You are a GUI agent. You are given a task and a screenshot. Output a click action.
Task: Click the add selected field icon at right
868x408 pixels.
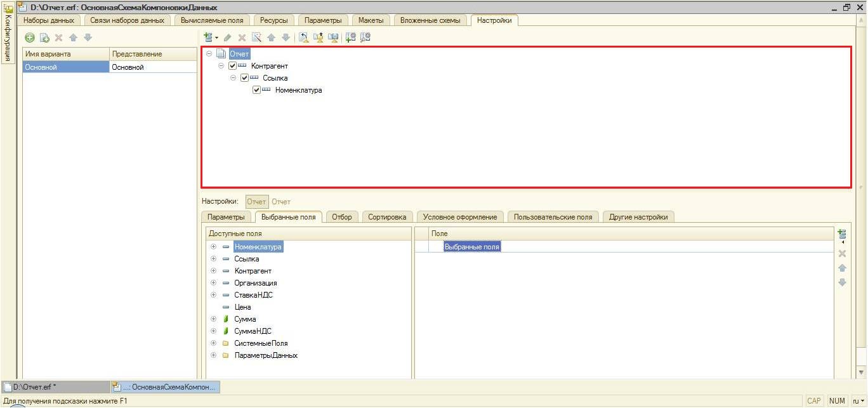[x=842, y=234]
